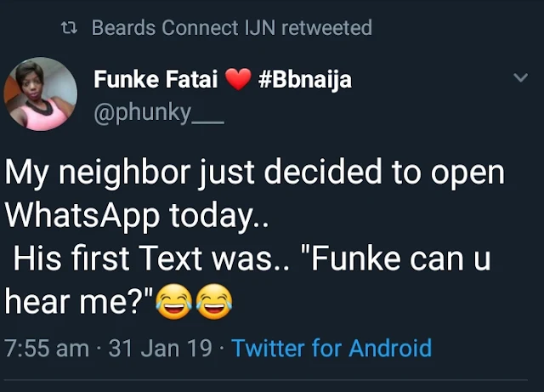Open the Twitter for Android source link
Image resolution: width=544 pixels, height=392 pixels.
point(331,348)
